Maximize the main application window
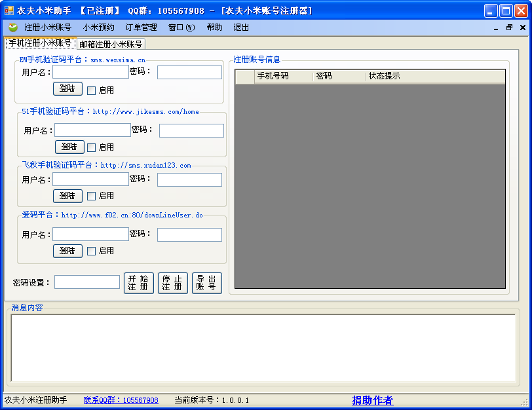This screenshot has height=410, width=532. coord(506,11)
